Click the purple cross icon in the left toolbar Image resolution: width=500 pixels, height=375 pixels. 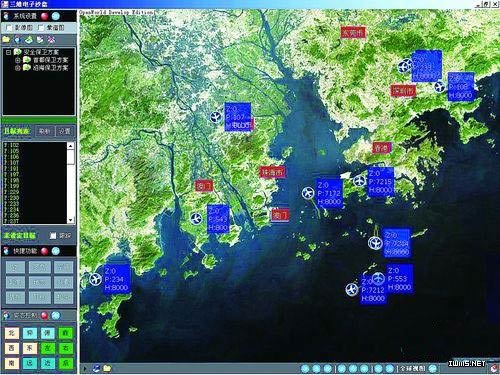51,40
